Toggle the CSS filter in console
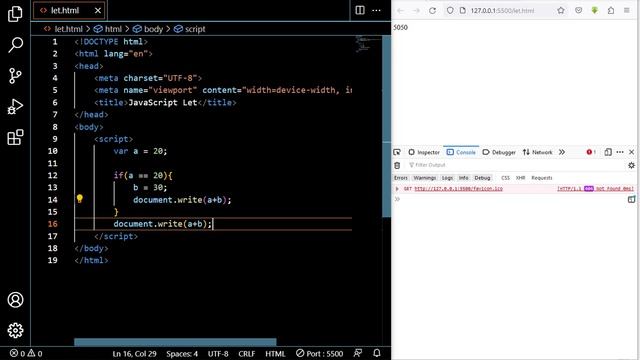 505,178
